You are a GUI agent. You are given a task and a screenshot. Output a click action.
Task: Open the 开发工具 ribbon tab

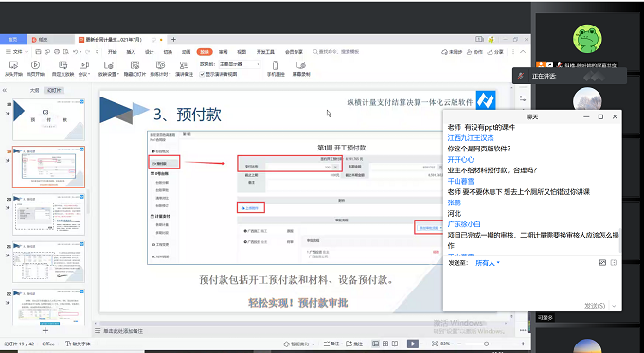pos(265,52)
